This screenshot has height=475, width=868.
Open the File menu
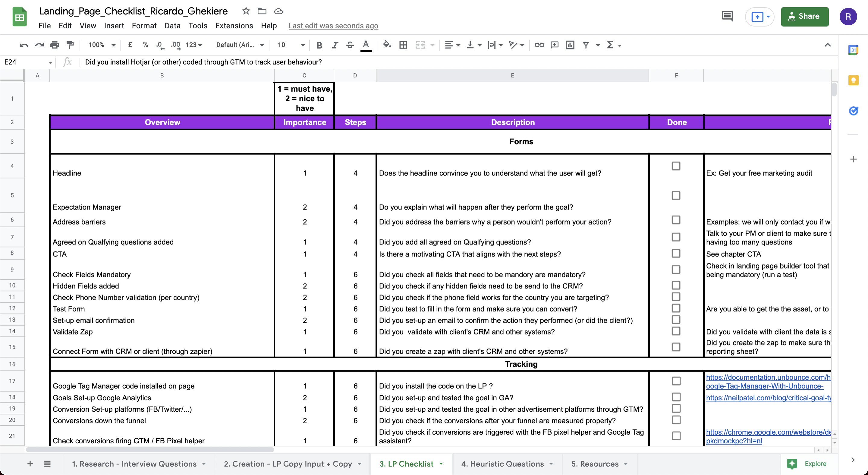point(45,26)
